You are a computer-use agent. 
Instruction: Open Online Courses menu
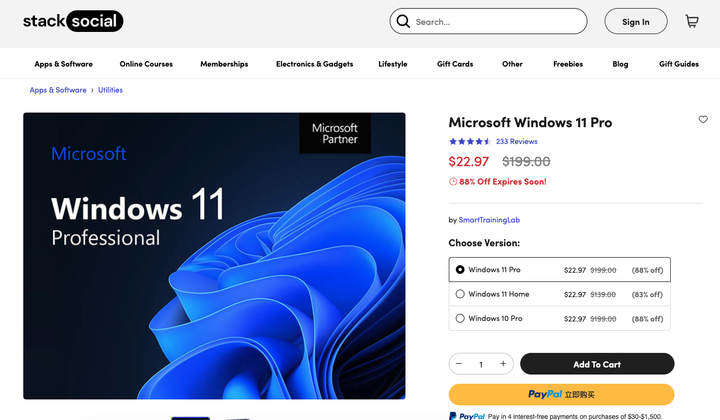(x=146, y=64)
